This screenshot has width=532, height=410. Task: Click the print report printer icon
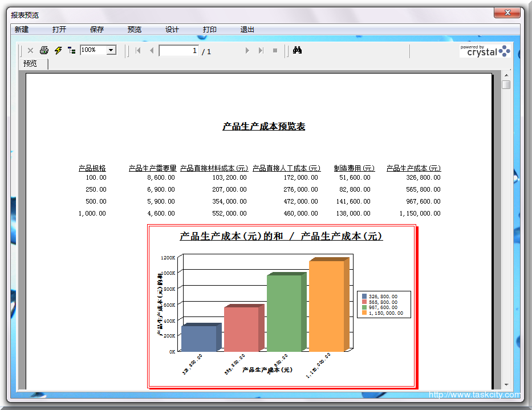click(44, 51)
